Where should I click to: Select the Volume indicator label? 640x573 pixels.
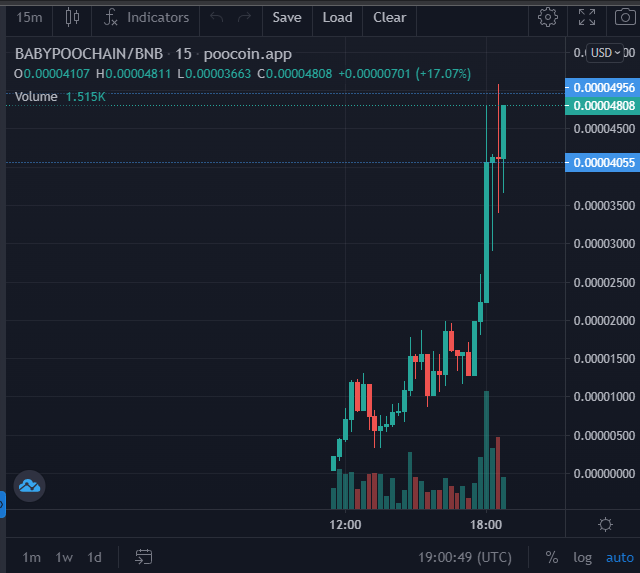(36, 97)
